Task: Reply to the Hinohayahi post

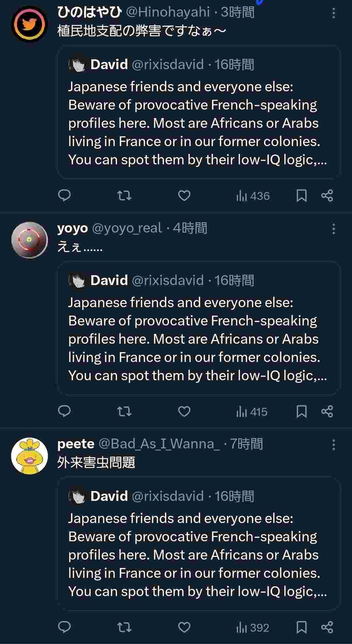Action: (64, 196)
